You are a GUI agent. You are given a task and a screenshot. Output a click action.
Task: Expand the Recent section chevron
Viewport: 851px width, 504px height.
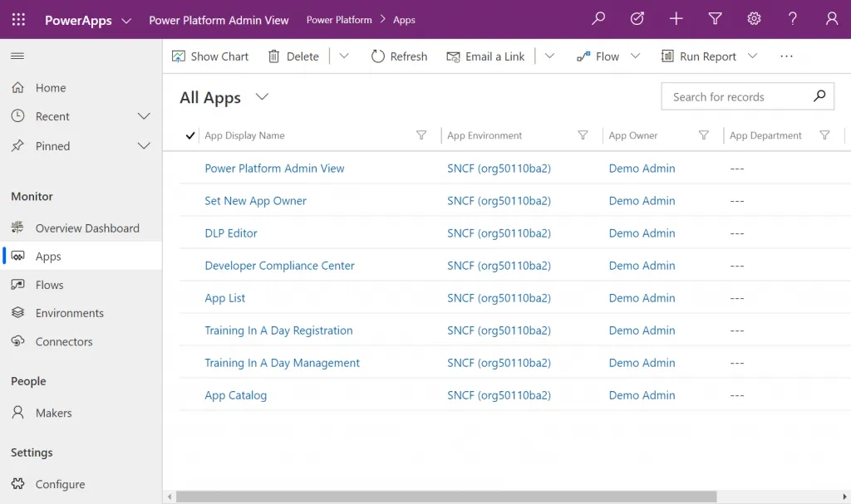(x=144, y=116)
